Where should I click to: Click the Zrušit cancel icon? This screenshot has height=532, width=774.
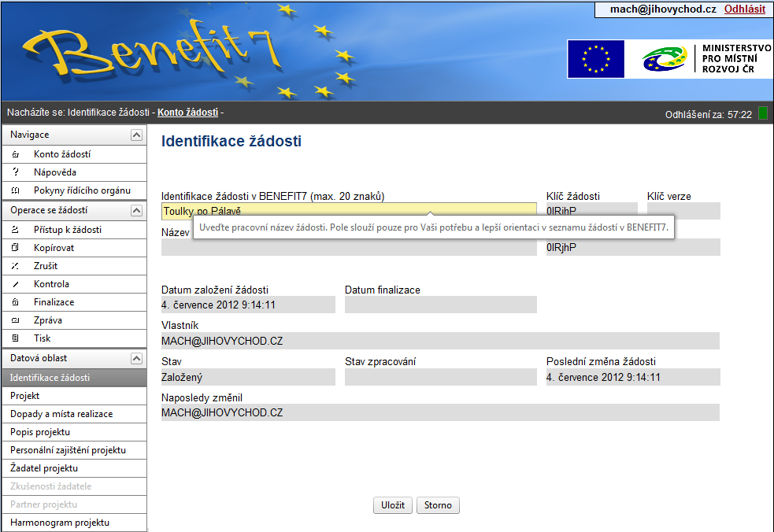pyautogui.click(x=15, y=266)
